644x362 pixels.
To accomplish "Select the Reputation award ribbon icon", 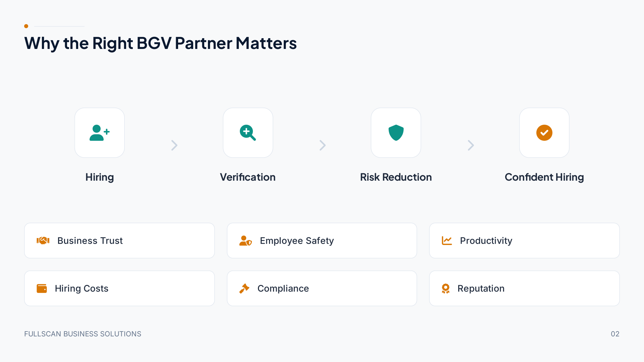I will (445, 289).
